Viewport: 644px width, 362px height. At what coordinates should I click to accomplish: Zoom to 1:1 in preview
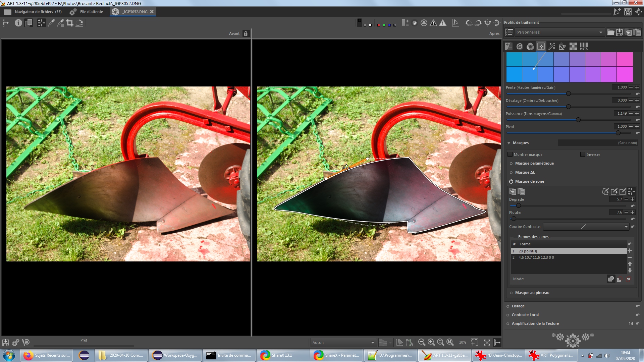(x=450, y=342)
